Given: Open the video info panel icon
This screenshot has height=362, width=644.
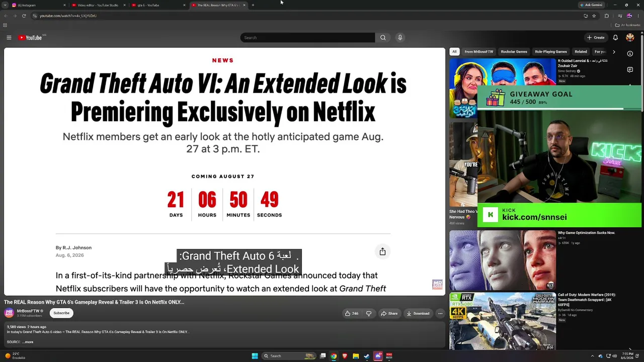Looking at the screenshot, I should (x=630, y=53).
